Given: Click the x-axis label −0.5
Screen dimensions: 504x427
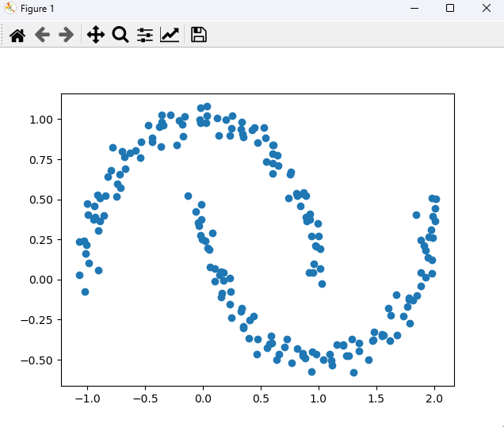Looking at the screenshot, I should coord(145,398).
